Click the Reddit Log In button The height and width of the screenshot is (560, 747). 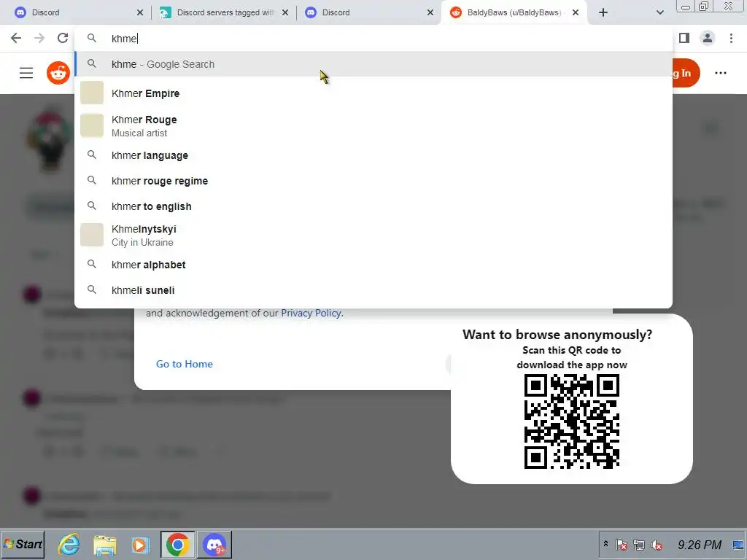click(x=685, y=73)
